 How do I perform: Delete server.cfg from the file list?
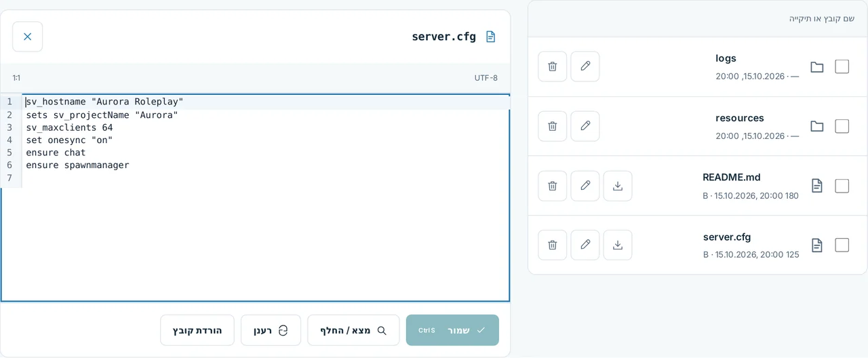(553, 245)
